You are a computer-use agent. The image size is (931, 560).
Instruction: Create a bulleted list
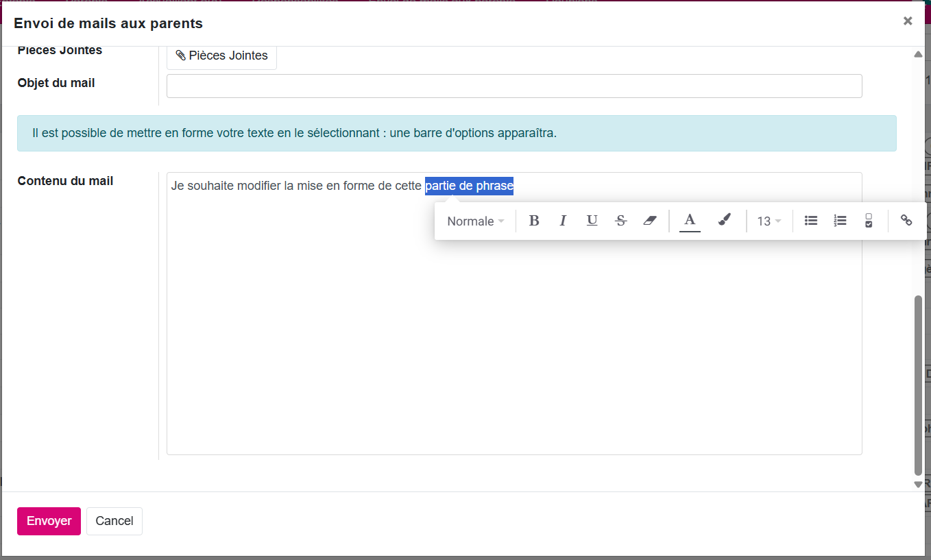click(811, 221)
